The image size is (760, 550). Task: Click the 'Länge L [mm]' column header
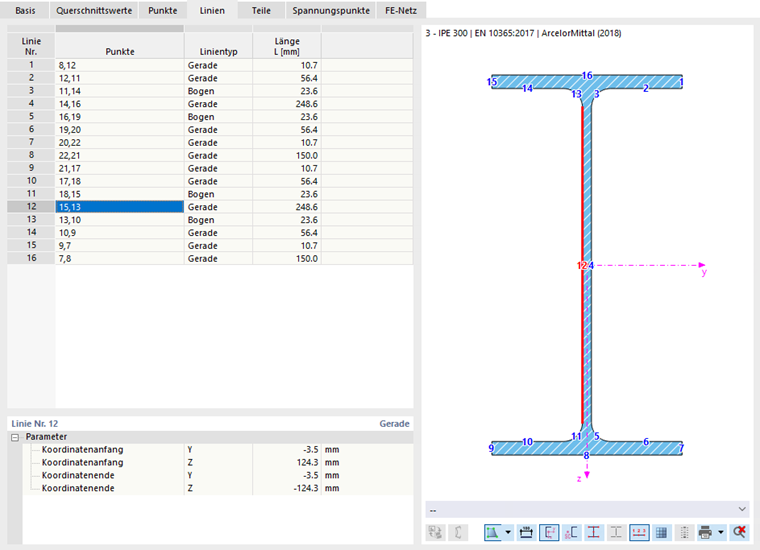[287, 46]
